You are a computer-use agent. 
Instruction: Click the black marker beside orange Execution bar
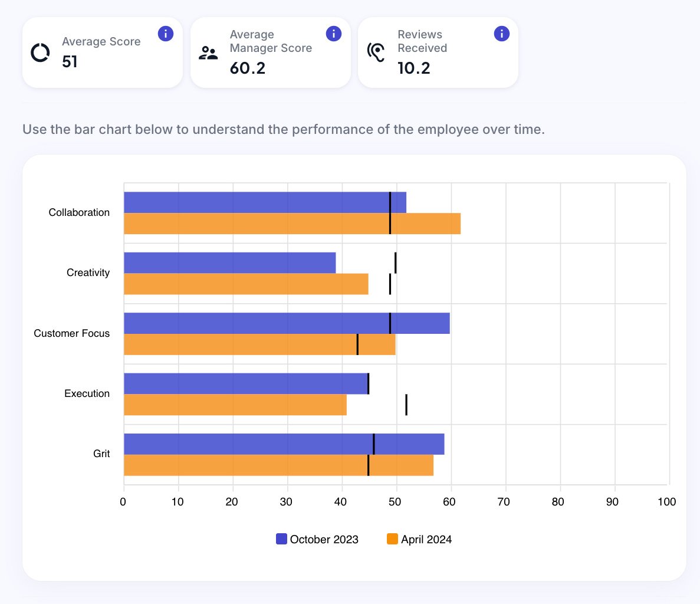[406, 405]
